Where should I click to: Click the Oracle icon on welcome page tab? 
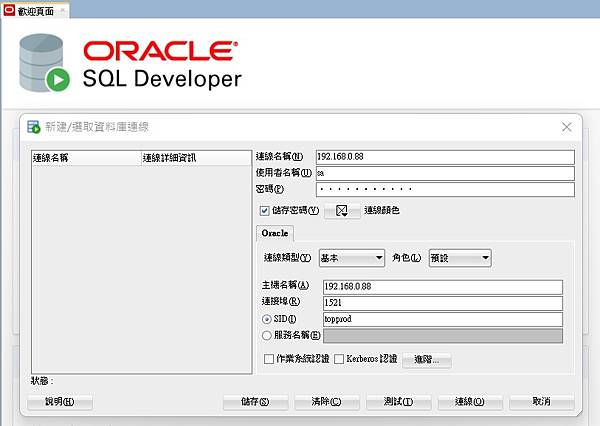(x=9, y=10)
